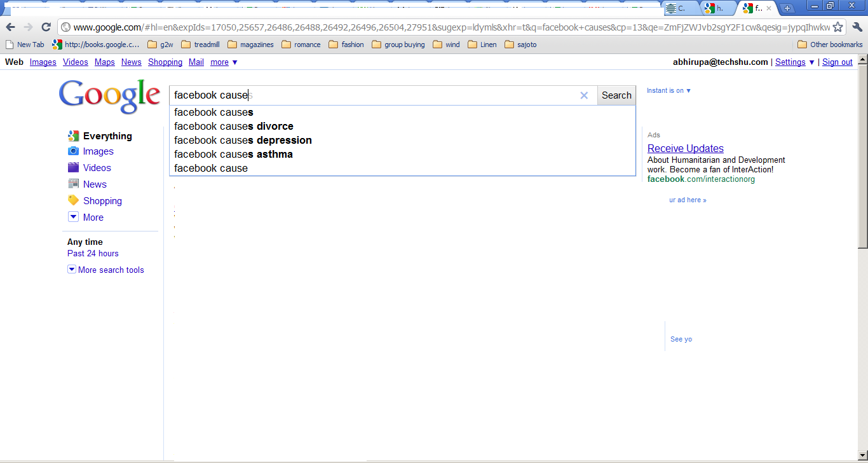Image resolution: width=868 pixels, height=463 pixels.
Task: Click the Search button
Action: (616, 95)
